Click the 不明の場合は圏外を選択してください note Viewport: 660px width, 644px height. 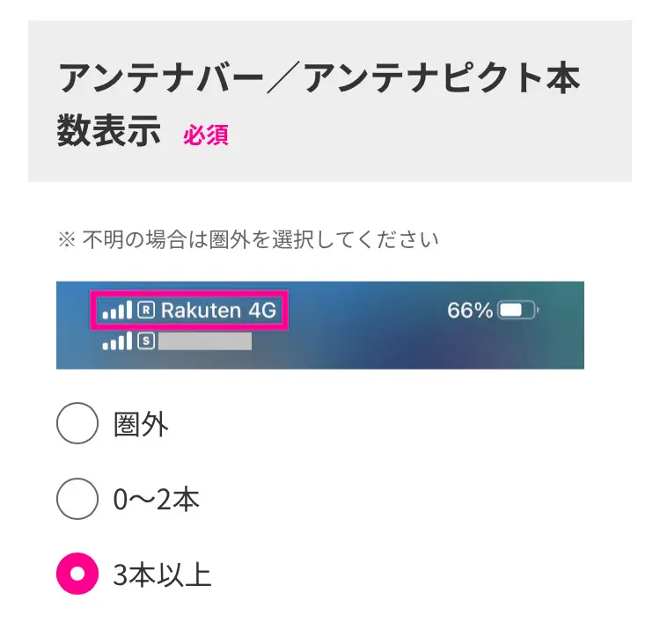click(x=260, y=240)
